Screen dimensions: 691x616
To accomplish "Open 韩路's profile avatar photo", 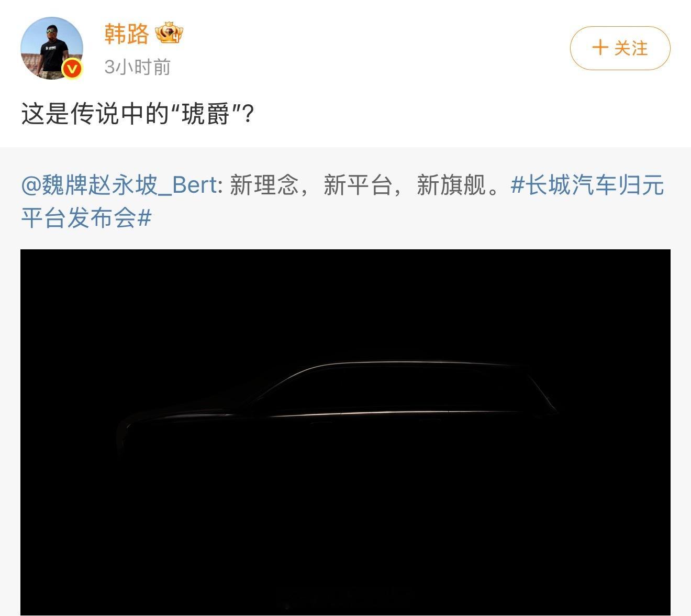I will coord(52,48).
